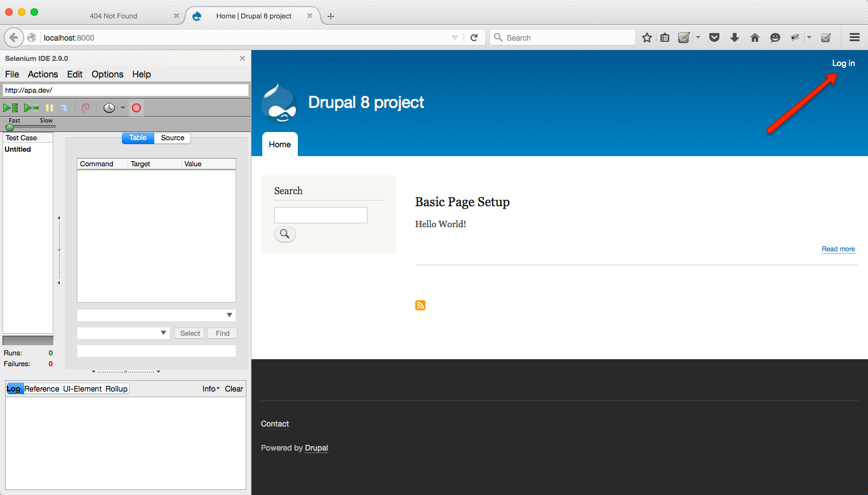Click the Log in link
868x495 pixels.
tap(843, 63)
